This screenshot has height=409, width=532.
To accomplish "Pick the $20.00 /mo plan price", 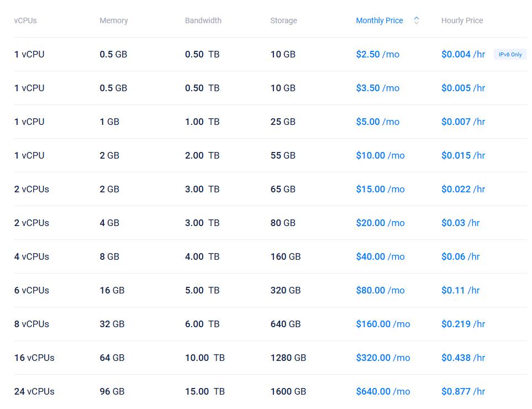I will coord(380,223).
